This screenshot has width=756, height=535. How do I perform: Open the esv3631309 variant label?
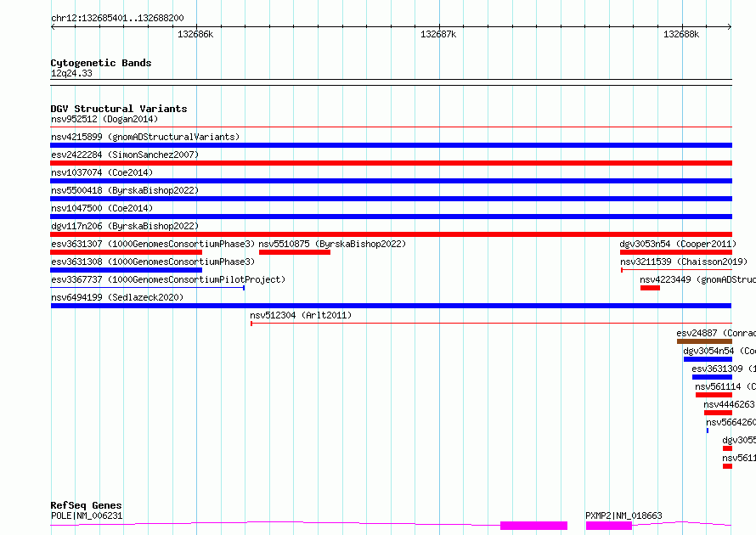pyautogui.click(x=724, y=369)
